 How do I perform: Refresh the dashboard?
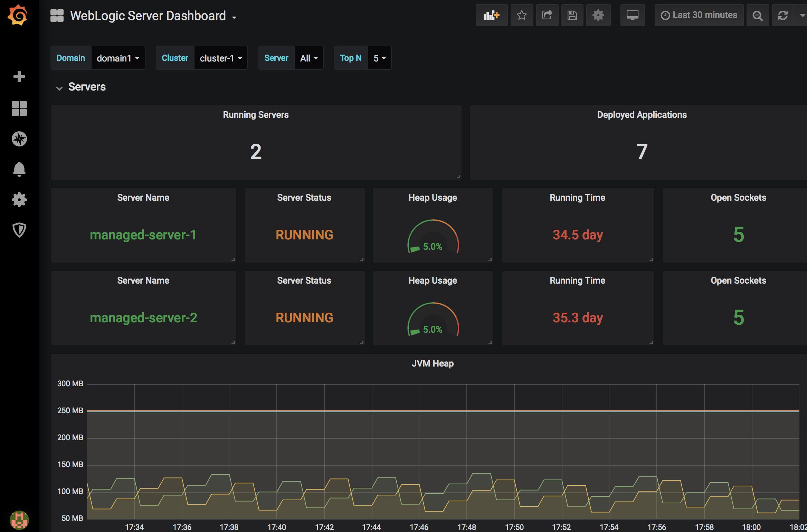coord(782,16)
